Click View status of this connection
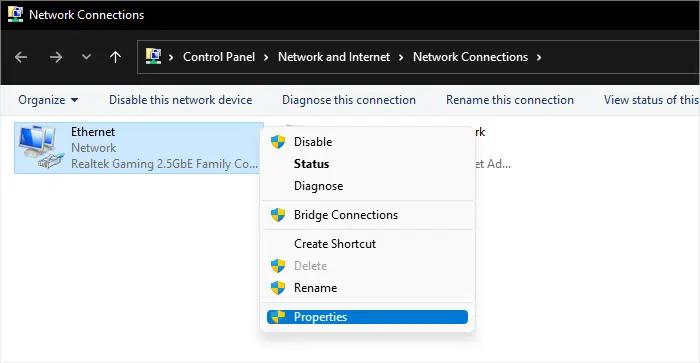The height and width of the screenshot is (363, 700). pos(651,100)
